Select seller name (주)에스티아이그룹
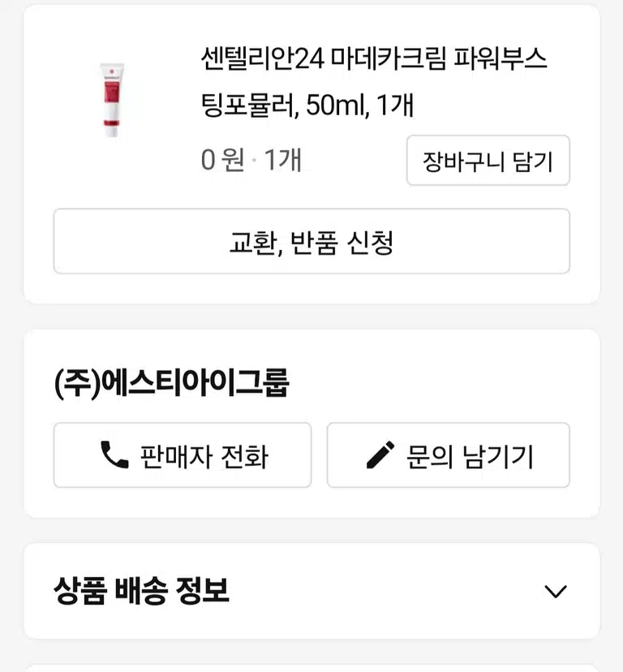The image size is (623, 672). pyautogui.click(x=171, y=383)
